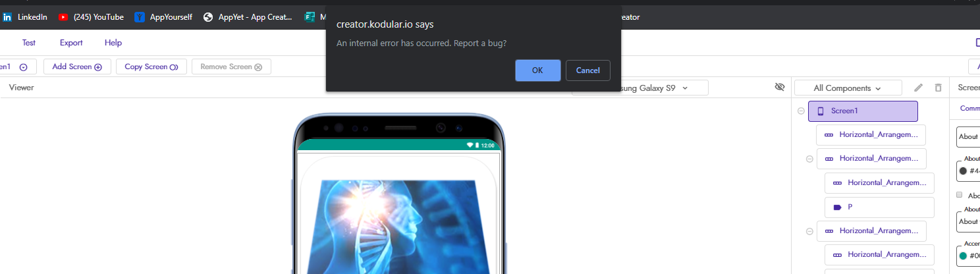The image size is (980, 274).
Task: Collapse second Horizontal_Arrangement tree node
Action: tap(809, 159)
